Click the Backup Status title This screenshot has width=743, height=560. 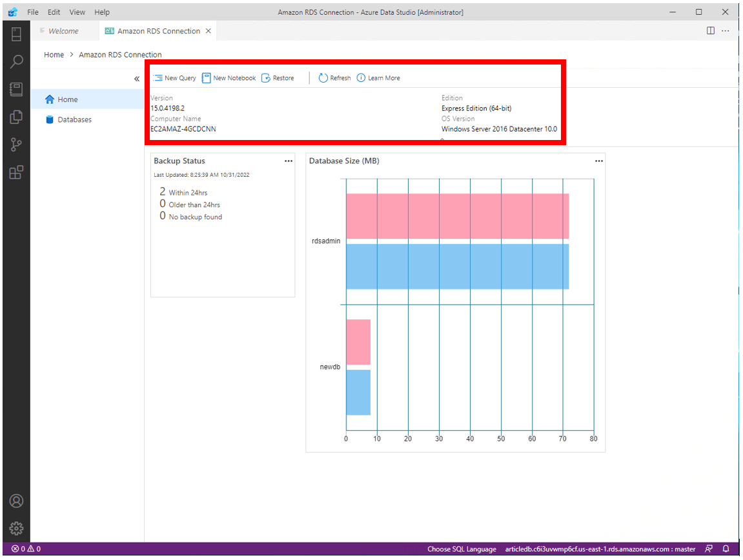click(179, 161)
